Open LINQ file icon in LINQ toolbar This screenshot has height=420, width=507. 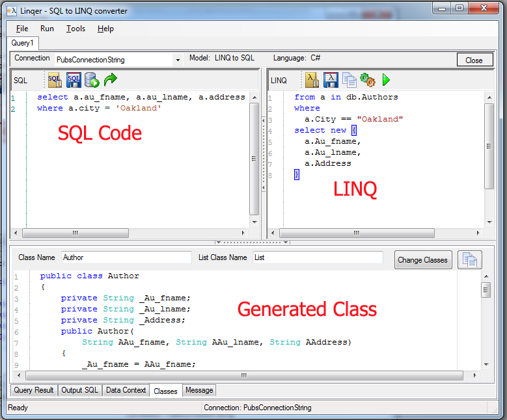(x=312, y=80)
